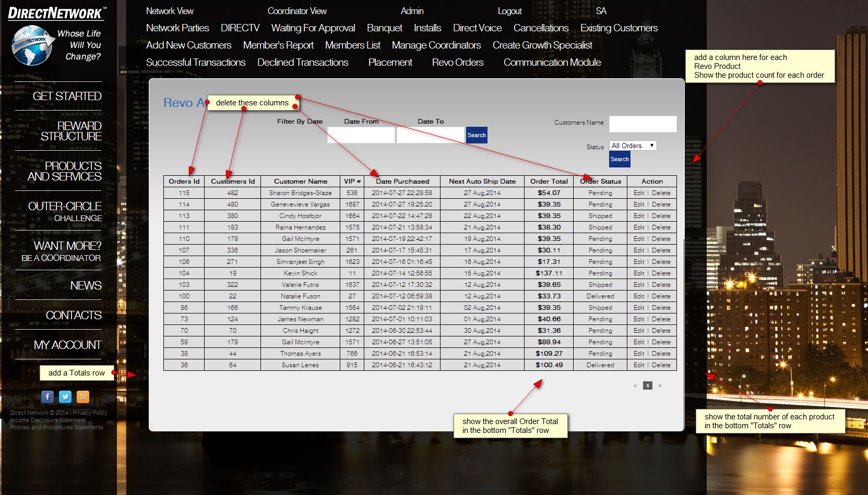Screen dimensions: 868x495
Task: Open Member's Report page
Action: coord(278,45)
